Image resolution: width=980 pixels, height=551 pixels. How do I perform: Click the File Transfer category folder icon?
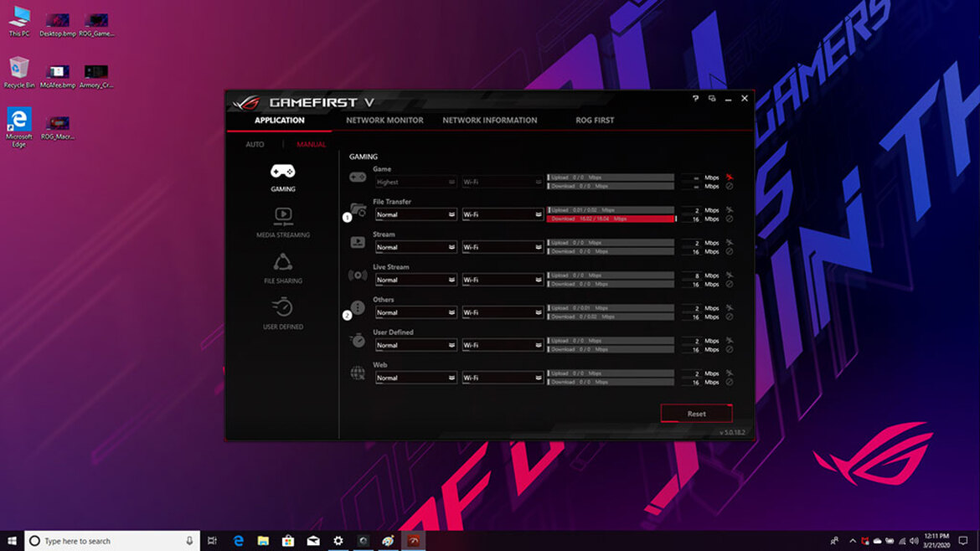358,210
